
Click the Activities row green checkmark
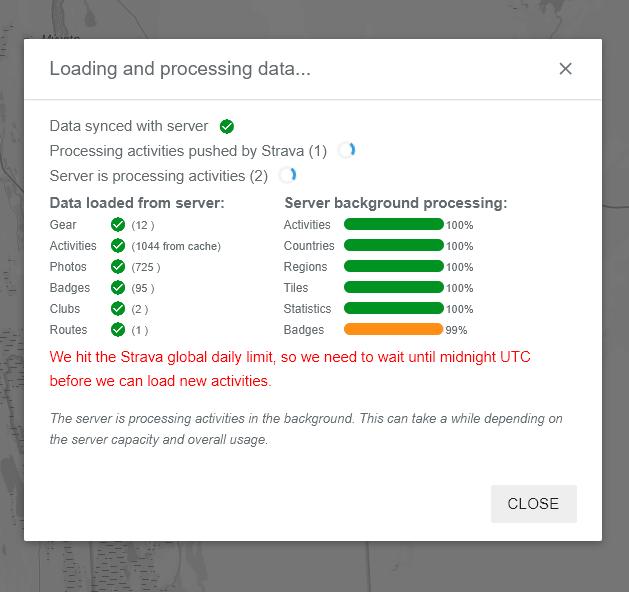pos(118,246)
